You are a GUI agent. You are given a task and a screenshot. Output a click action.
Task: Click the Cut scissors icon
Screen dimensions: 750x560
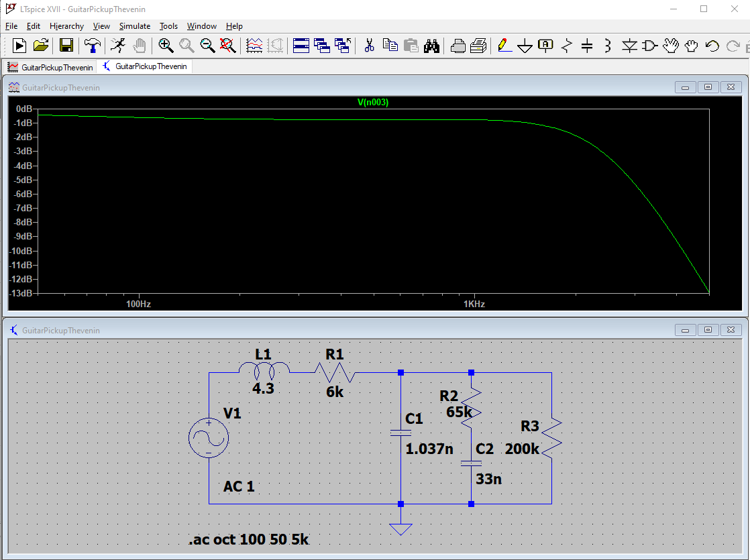(368, 46)
